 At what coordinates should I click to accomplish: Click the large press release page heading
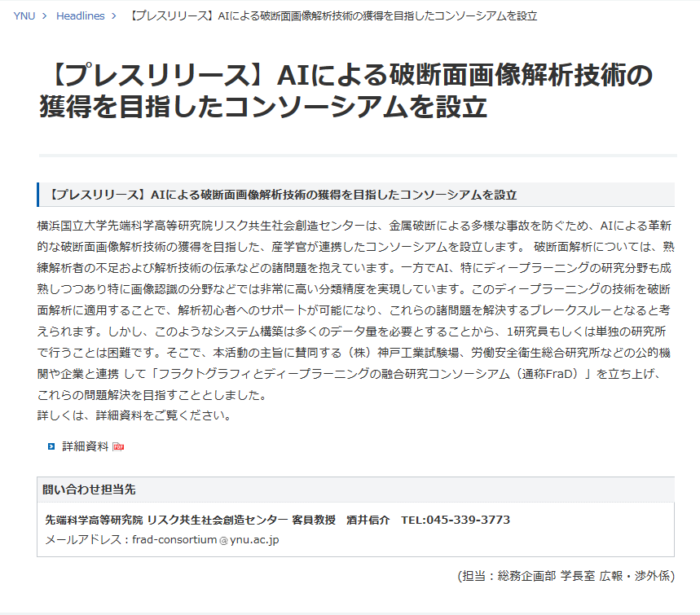tap(346, 91)
